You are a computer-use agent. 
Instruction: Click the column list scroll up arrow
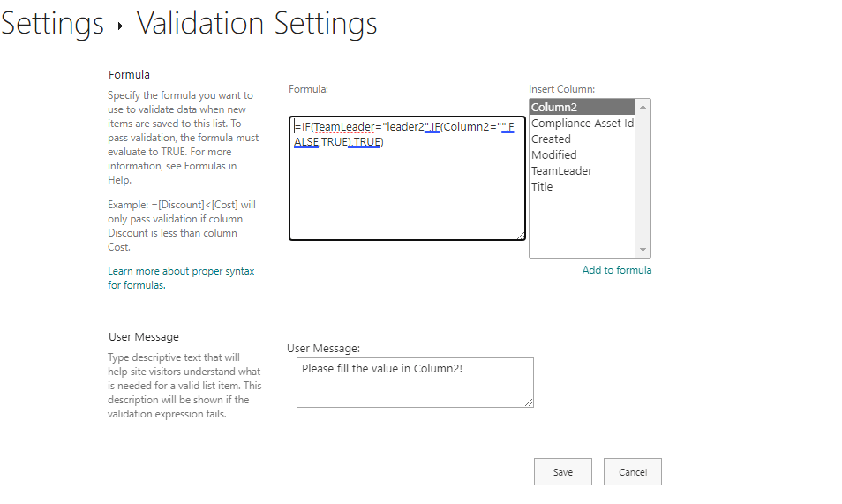pyautogui.click(x=643, y=107)
